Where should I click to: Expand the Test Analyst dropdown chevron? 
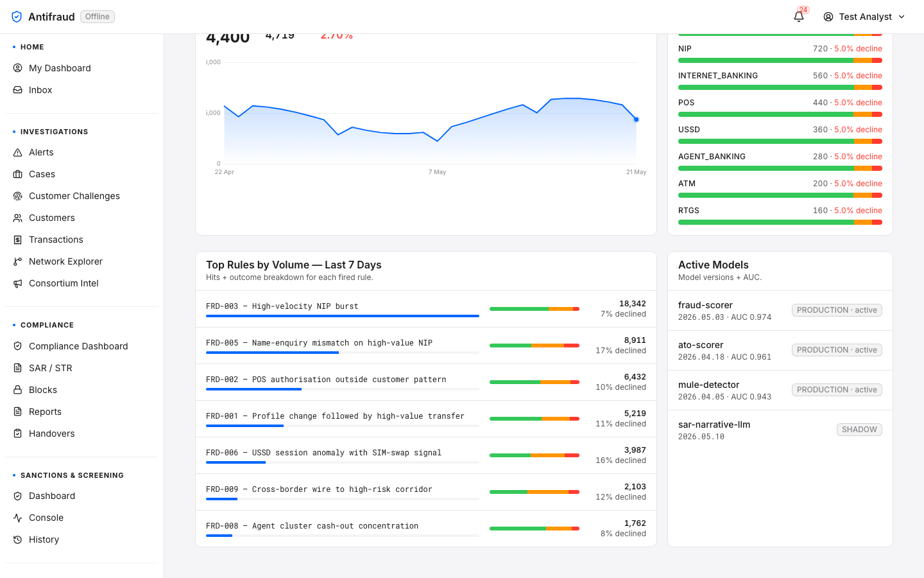click(902, 17)
